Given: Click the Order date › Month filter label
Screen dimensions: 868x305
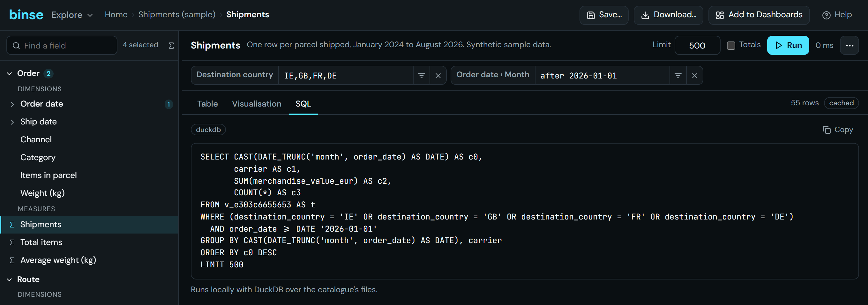Looking at the screenshot, I should (493, 75).
